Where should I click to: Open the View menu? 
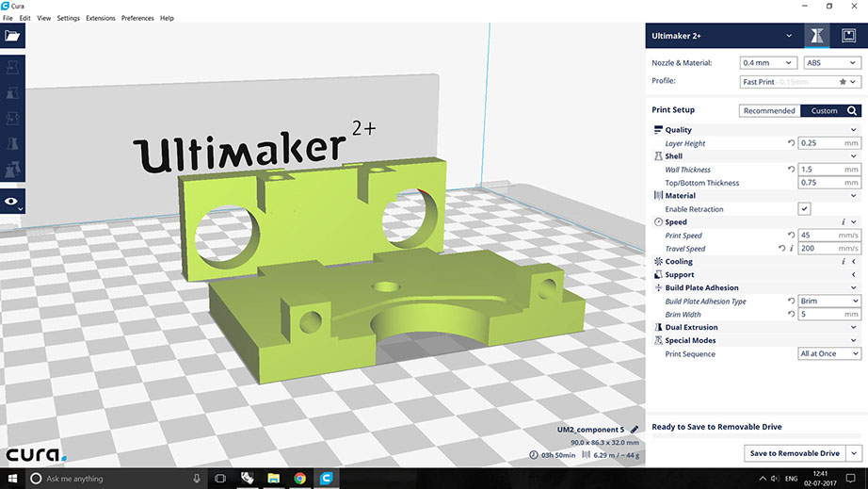pos(43,18)
